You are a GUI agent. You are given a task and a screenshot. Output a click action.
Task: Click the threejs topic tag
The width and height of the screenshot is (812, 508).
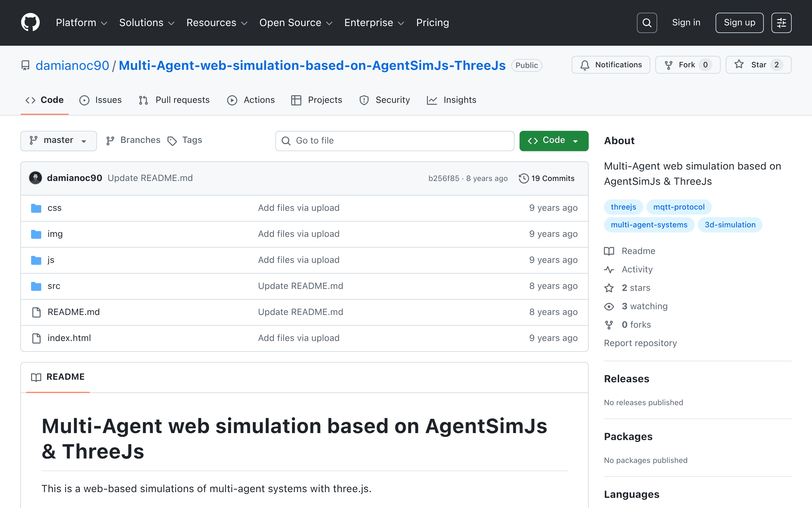coord(623,207)
